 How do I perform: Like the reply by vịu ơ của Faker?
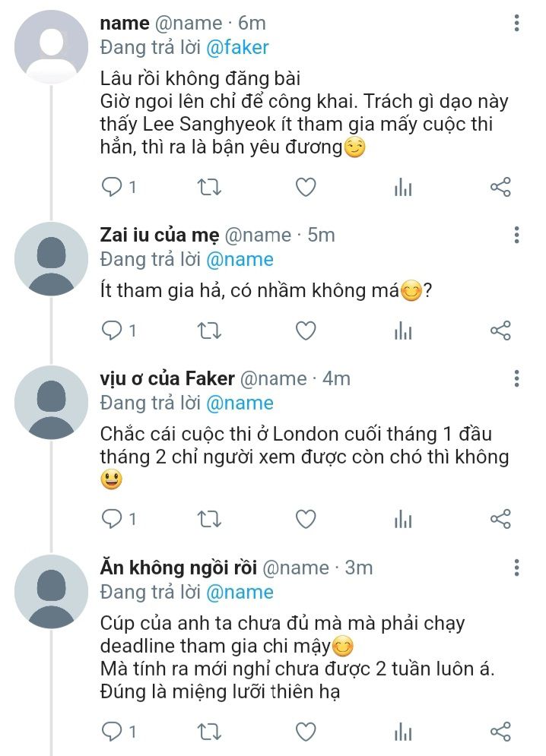coord(305,519)
